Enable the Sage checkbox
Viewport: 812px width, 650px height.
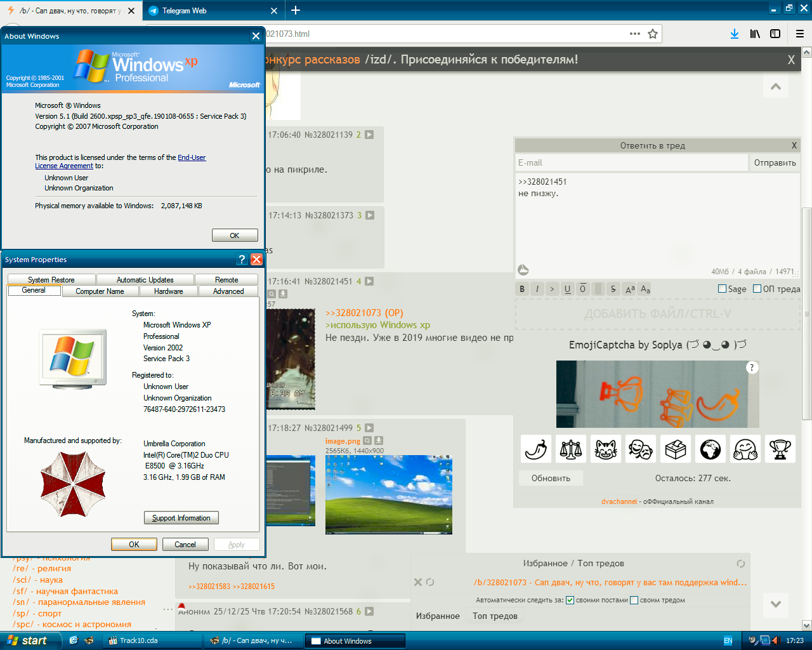[722, 289]
